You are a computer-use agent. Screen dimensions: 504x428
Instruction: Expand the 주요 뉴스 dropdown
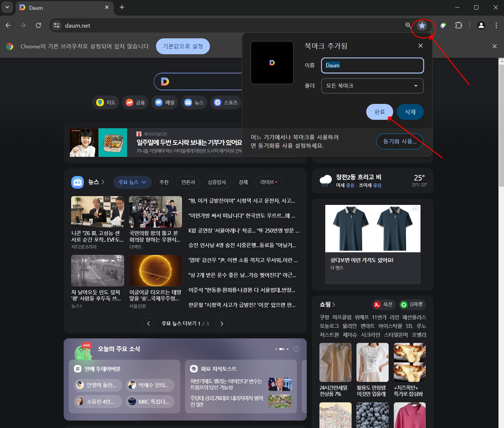point(133,182)
